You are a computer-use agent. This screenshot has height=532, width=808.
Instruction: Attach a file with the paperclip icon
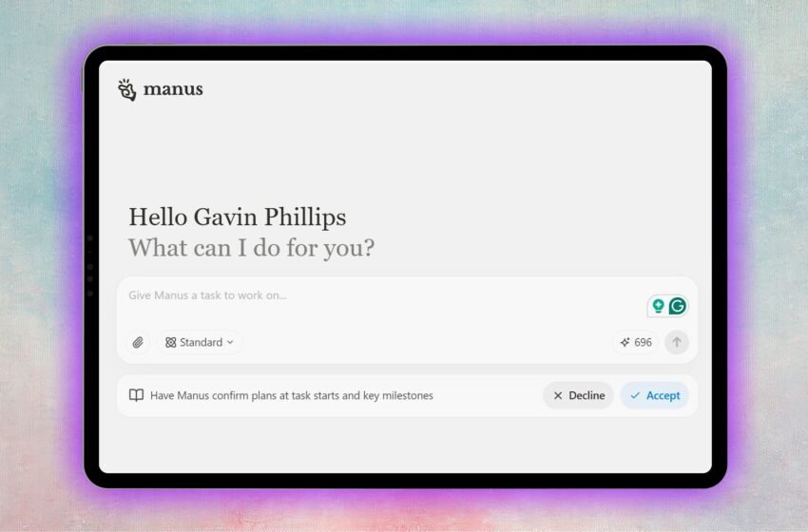(x=138, y=343)
